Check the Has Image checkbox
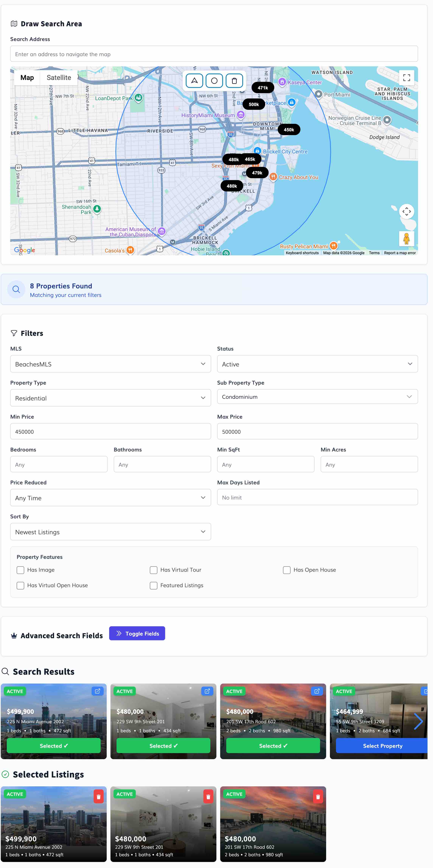This screenshot has height=868, width=433. 20,570
